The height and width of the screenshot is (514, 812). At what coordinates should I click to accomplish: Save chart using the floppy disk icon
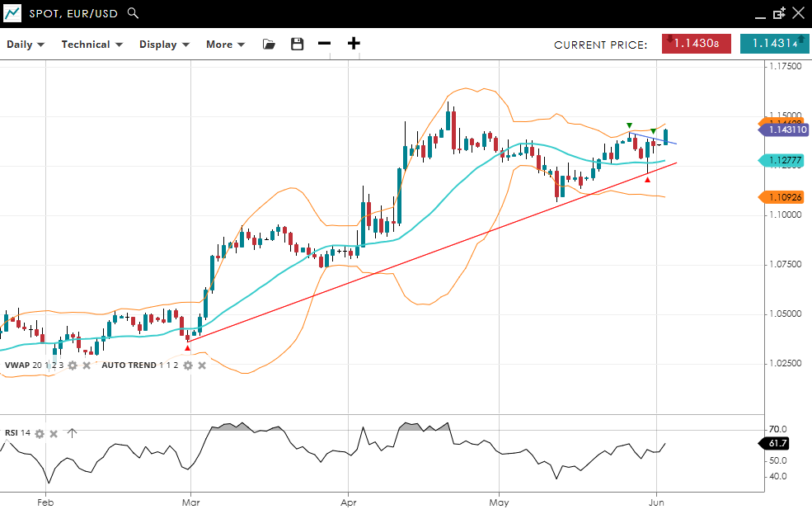[x=298, y=45]
